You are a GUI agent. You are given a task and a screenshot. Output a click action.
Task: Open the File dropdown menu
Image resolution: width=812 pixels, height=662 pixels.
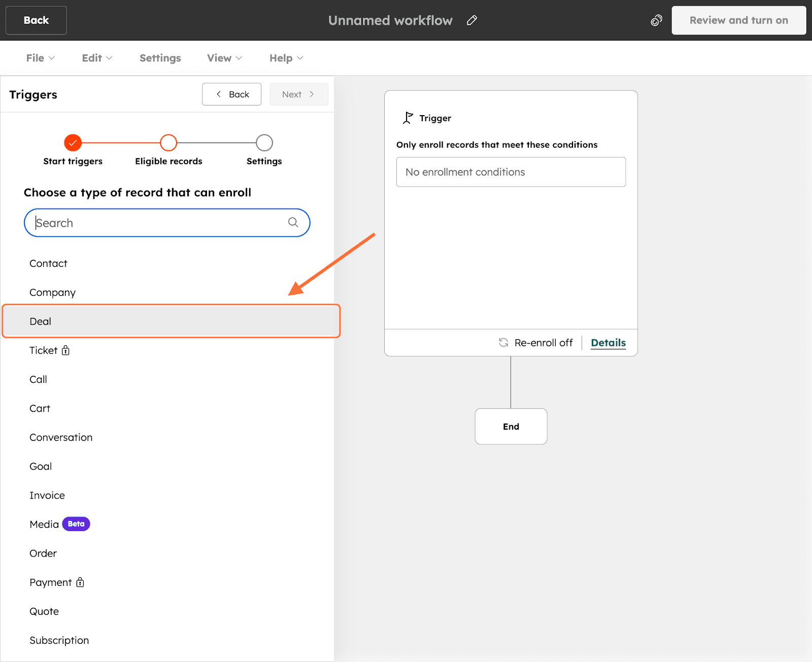click(x=40, y=58)
